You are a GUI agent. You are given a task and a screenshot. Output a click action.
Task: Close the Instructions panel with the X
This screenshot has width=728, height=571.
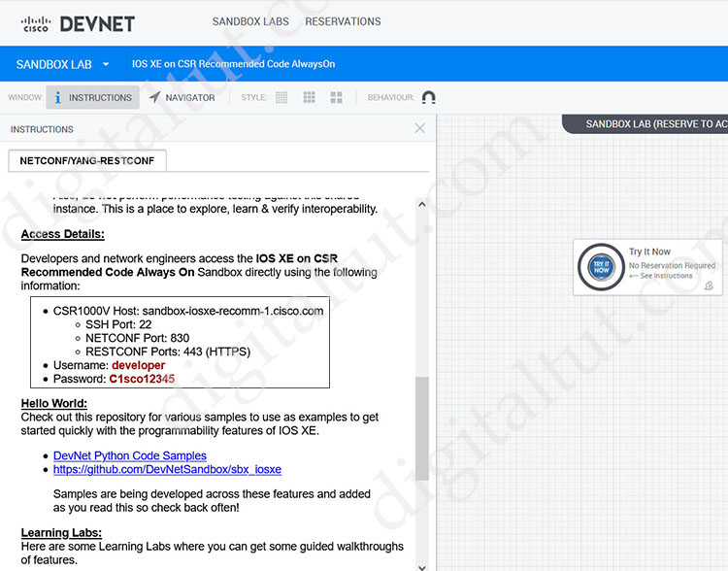(419, 128)
